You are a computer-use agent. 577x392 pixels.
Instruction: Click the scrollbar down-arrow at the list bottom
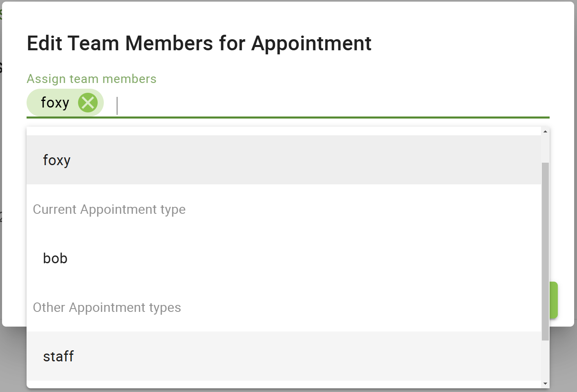click(x=545, y=384)
